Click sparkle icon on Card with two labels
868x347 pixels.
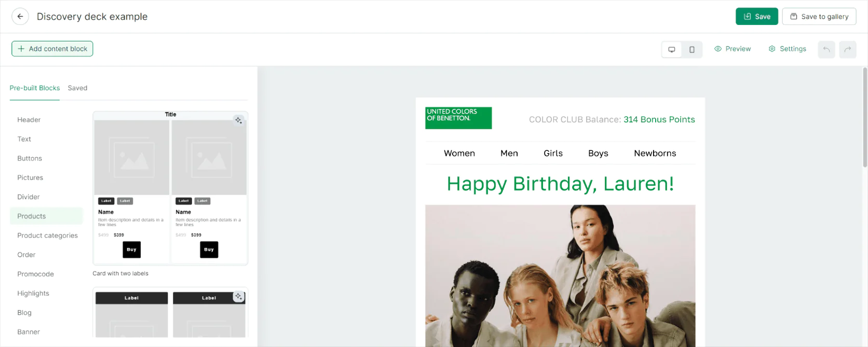238,120
